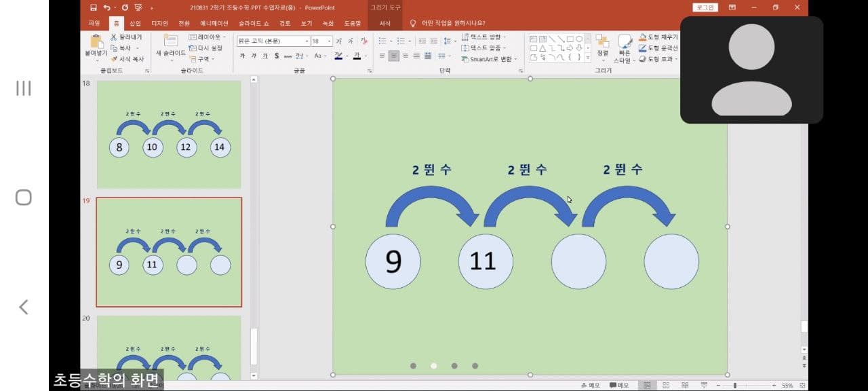Open the 서식 drawing tools format tab
This screenshot has height=391, width=868.
(x=385, y=23)
